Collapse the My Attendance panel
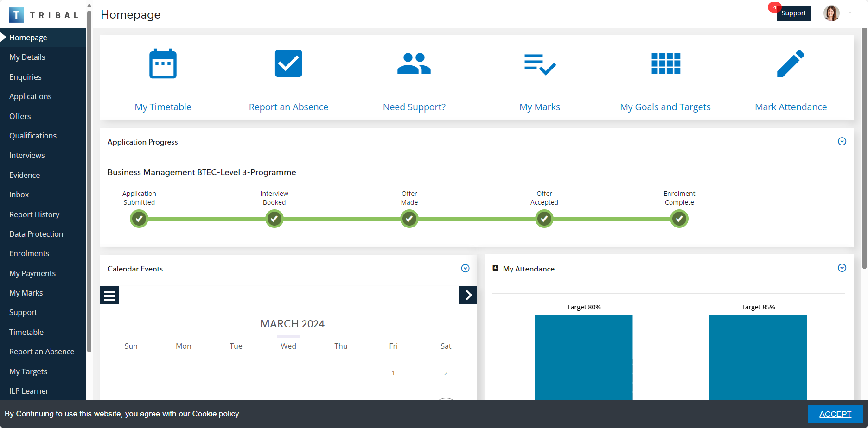868x428 pixels. click(842, 268)
